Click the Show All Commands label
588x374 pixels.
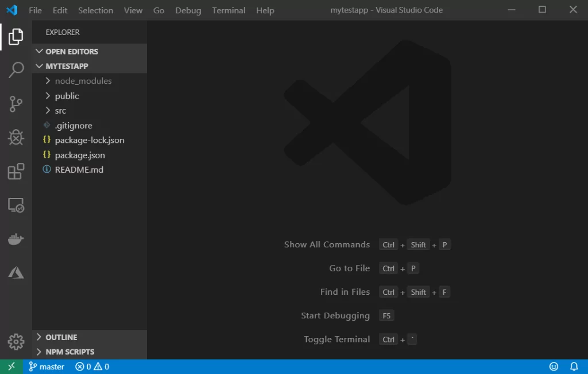tap(327, 245)
